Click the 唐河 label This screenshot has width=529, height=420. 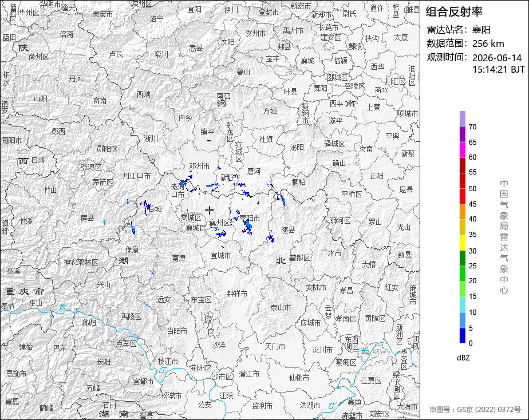254,171
